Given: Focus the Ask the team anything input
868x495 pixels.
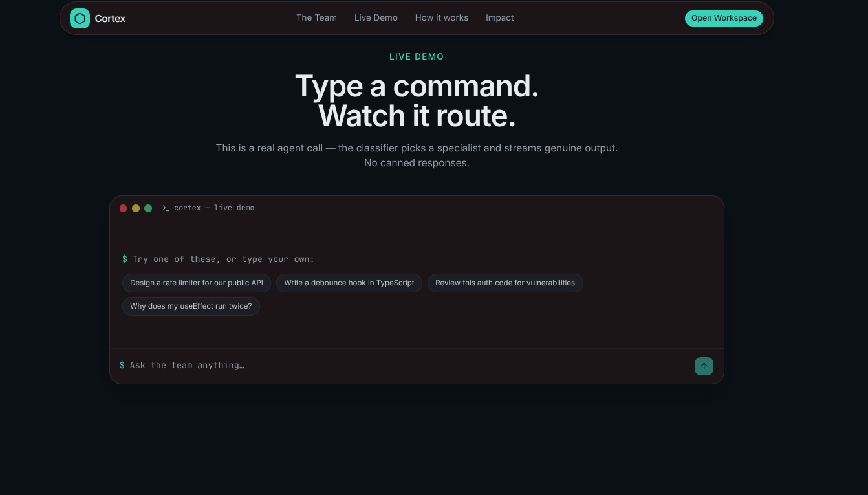Looking at the screenshot, I should point(407,366).
